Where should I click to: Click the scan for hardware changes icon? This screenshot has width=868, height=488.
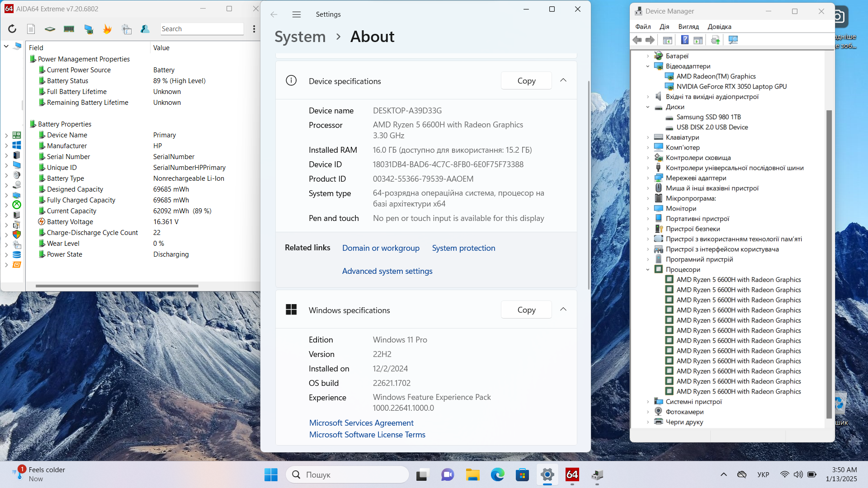[733, 40]
